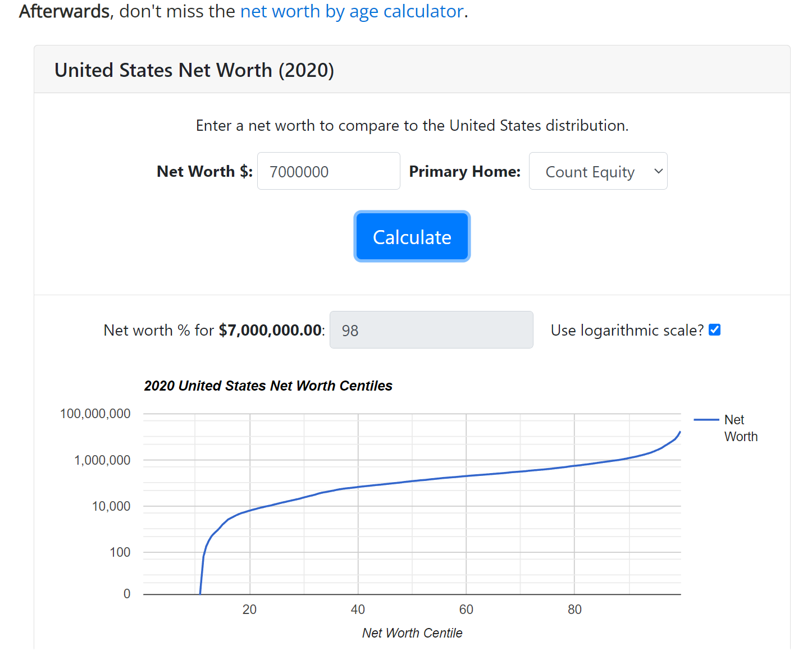The image size is (812, 660).
Task: Open the Primary Home dropdown
Action: (x=598, y=171)
